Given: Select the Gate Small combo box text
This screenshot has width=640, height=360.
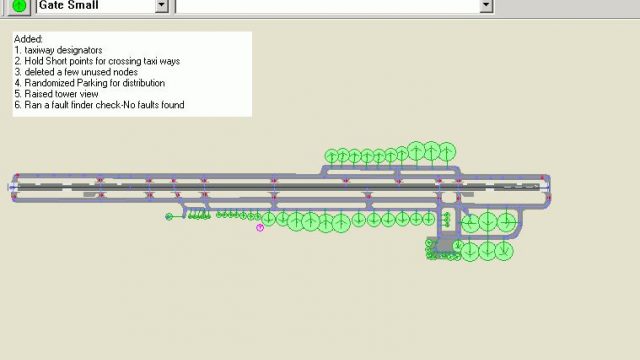Looking at the screenshot, I should 96,5.
